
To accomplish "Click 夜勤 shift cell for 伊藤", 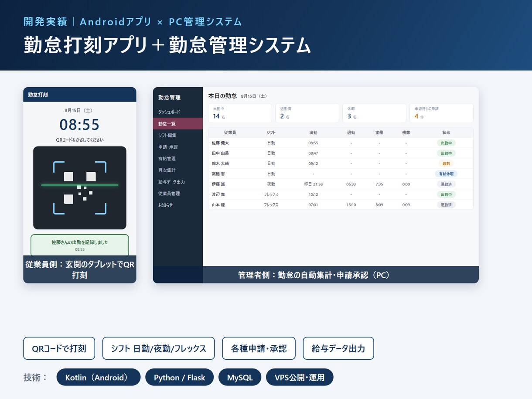I will coord(271,184).
